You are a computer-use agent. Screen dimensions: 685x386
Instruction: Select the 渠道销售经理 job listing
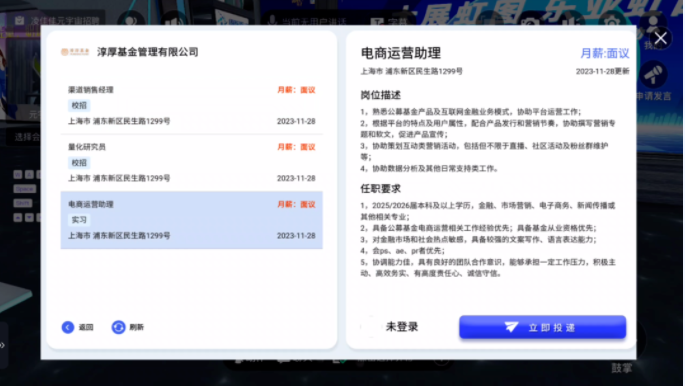point(192,106)
